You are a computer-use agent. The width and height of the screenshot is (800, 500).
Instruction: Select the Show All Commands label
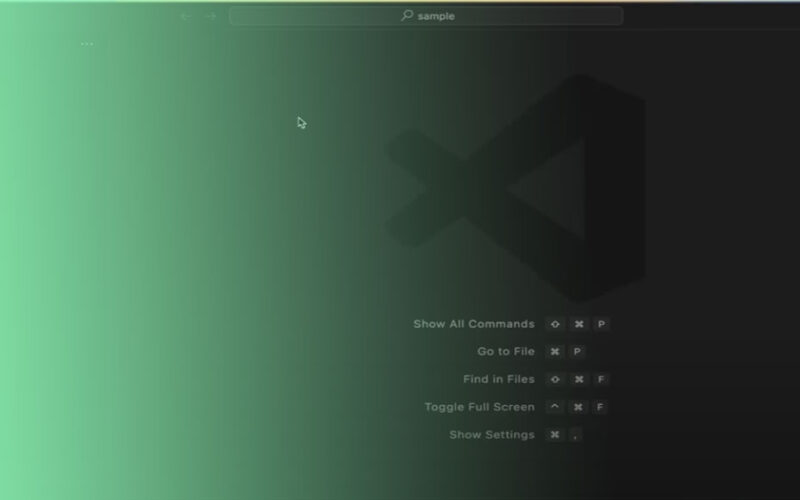tap(474, 324)
